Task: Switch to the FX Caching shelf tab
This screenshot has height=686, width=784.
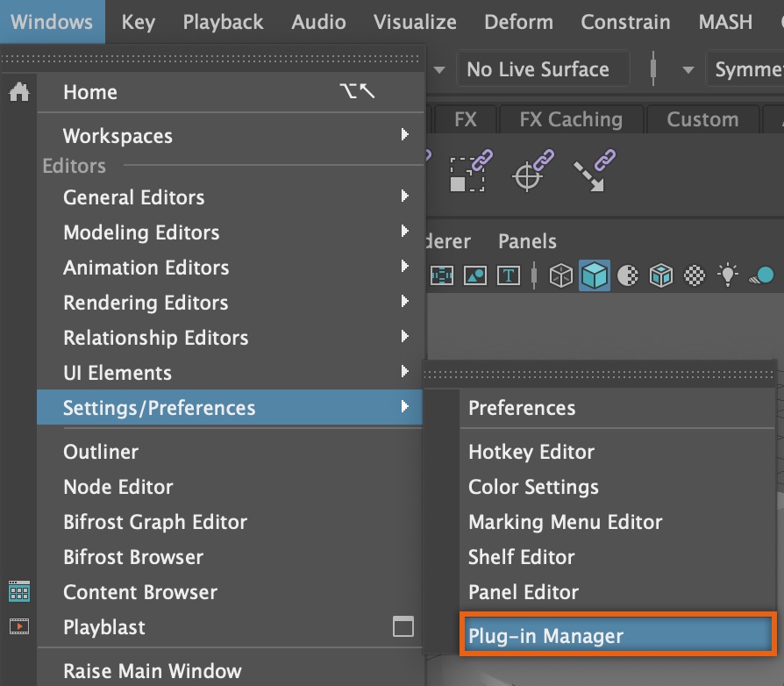Action: 570,119
